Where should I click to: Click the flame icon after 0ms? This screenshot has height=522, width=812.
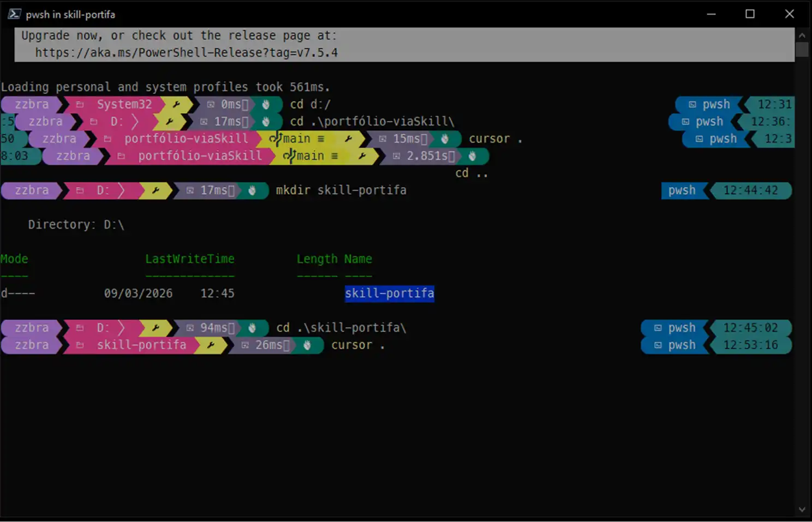point(266,104)
